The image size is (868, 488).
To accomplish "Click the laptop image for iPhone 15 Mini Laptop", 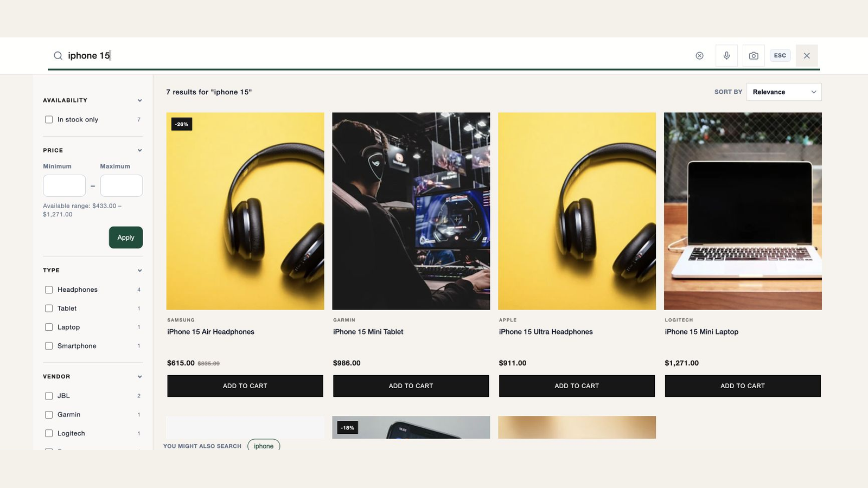I will click(743, 211).
